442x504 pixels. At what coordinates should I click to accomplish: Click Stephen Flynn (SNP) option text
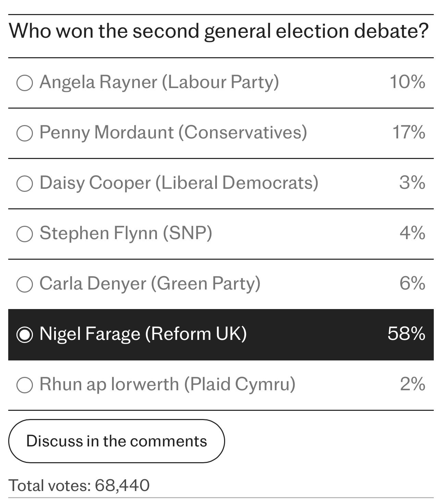(126, 233)
